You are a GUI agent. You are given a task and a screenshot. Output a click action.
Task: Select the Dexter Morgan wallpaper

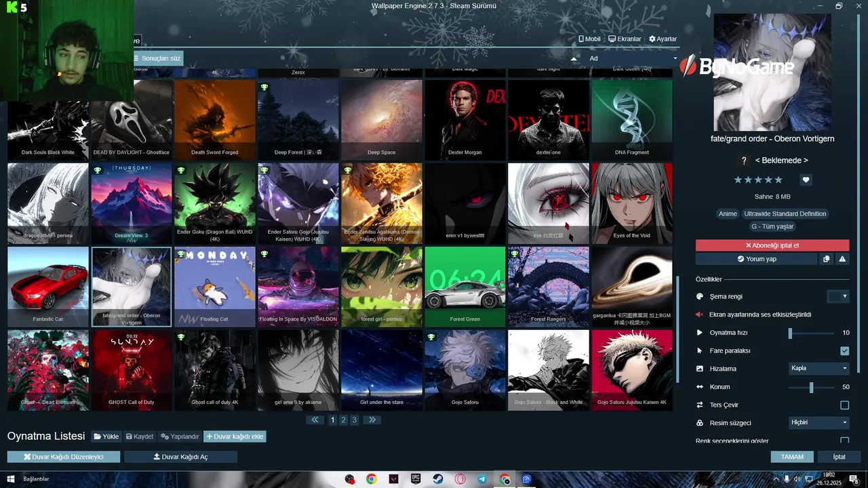point(465,120)
